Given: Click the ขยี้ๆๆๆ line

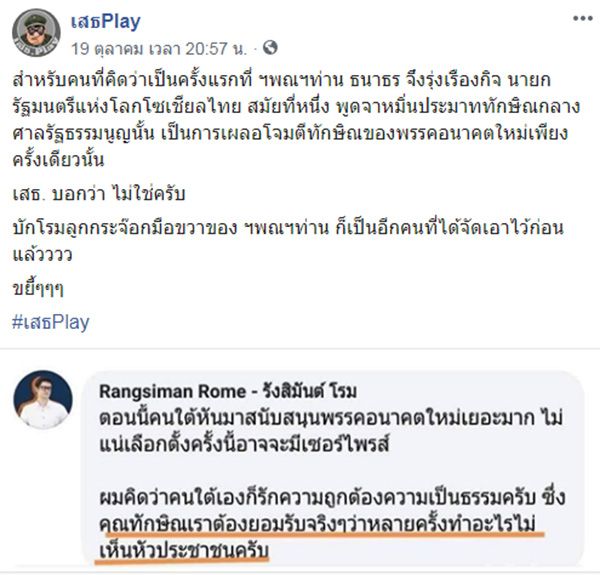Looking at the screenshot, I should pos(38,289).
